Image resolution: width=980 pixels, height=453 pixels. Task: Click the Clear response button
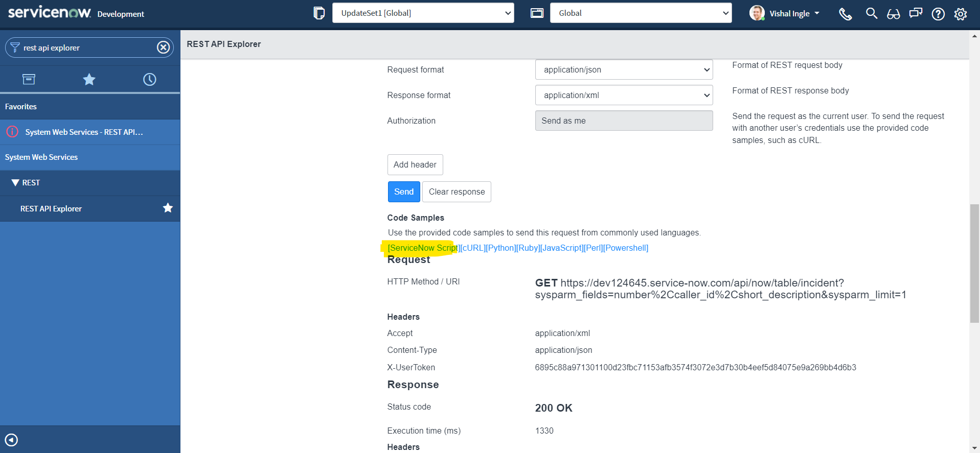tap(457, 192)
